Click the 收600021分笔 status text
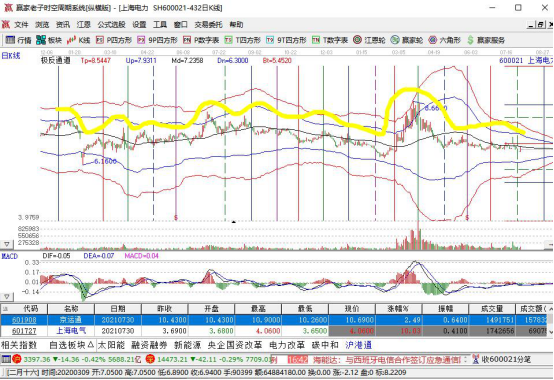This screenshot has height=380, width=554. coord(506,360)
